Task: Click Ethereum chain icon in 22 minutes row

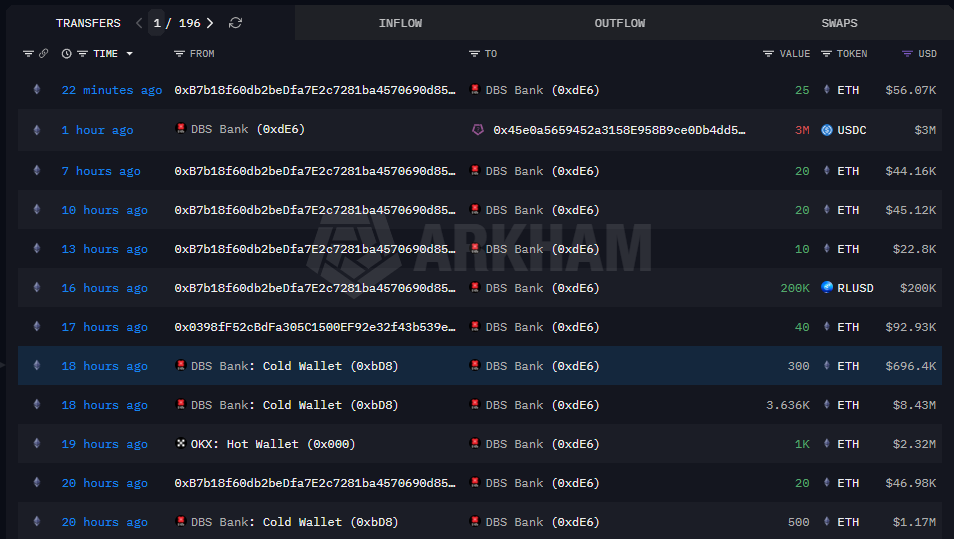Action: [x=37, y=89]
